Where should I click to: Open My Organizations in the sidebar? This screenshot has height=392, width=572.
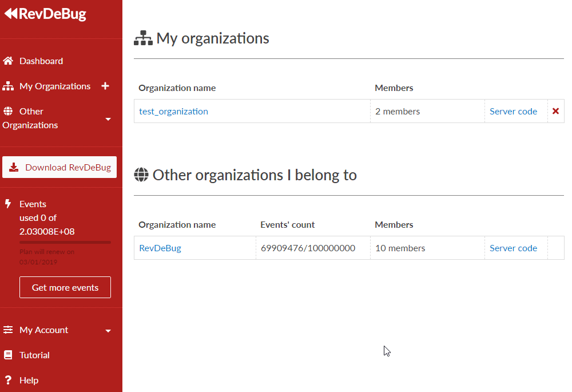pos(55,86)
